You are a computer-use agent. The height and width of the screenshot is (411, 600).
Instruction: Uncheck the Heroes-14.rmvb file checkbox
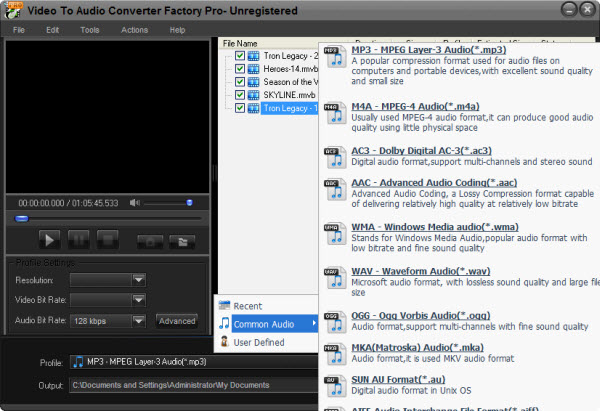tap(239, 69)
